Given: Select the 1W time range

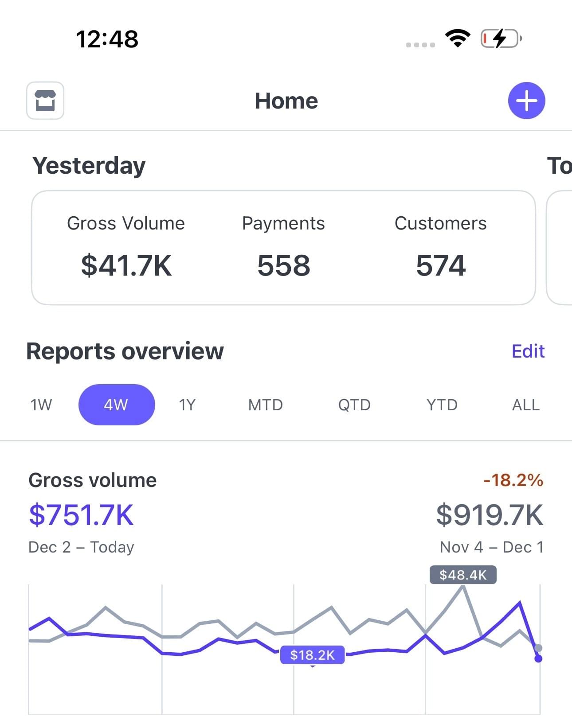Looking at the screenshot, I should click(x=41, y=405).
